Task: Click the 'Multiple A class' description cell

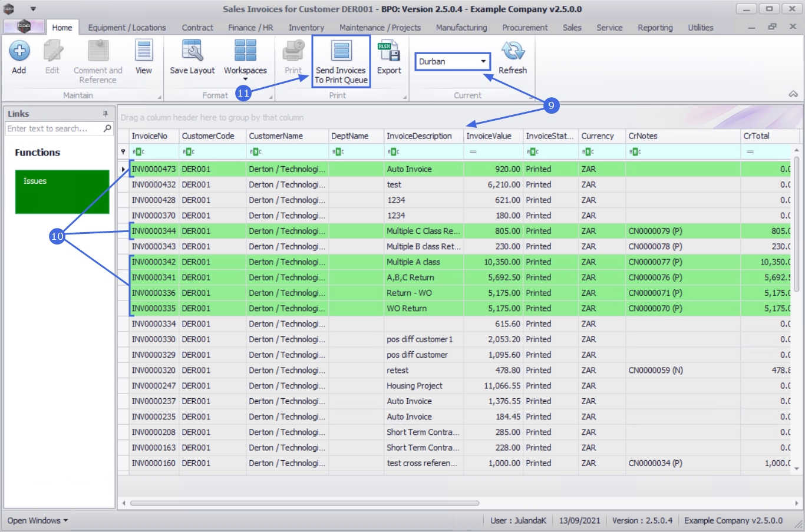Action: 424,262
